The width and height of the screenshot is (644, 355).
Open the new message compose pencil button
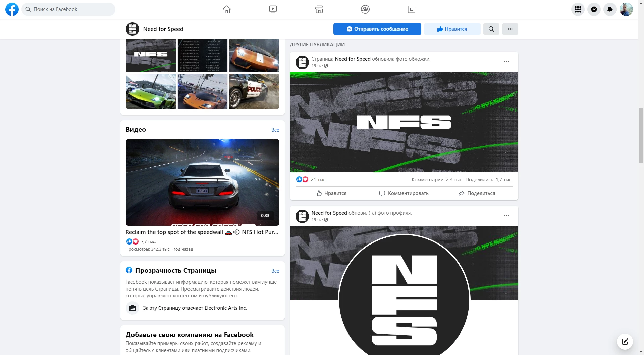pos(625,342)
